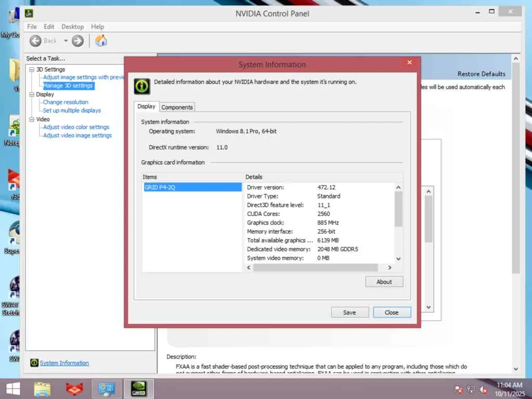Click main panel scroll down arrow
This screenshot has height=399, width=532.
point(516,369)
